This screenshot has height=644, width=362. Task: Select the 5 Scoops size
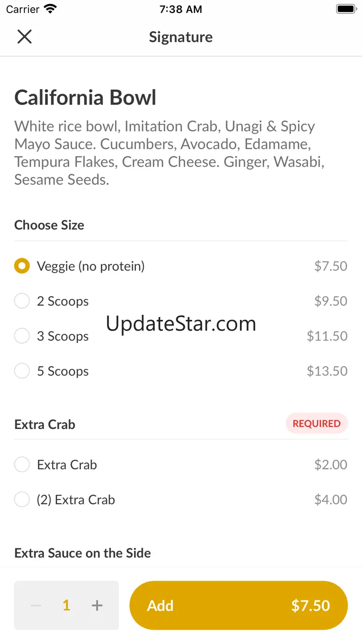click(x=22, y=371)
